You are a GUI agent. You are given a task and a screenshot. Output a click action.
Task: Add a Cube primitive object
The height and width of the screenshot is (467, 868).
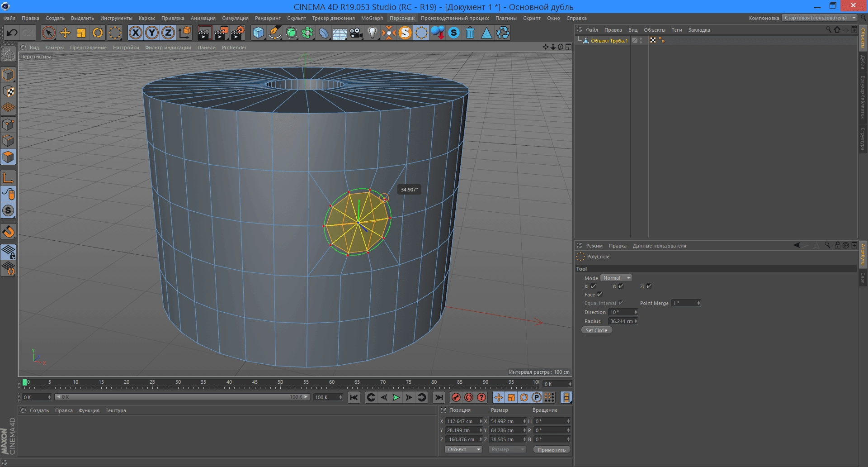258,33
